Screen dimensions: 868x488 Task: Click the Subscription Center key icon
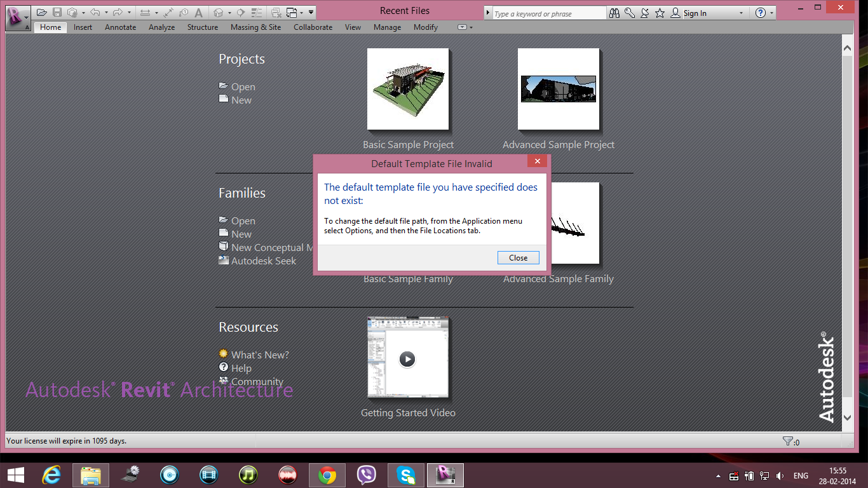click(630, 13)
